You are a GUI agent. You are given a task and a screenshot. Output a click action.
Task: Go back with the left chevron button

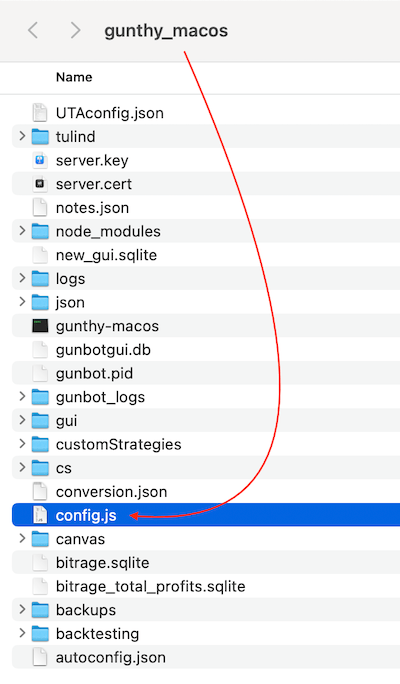(x=33, y=31)
